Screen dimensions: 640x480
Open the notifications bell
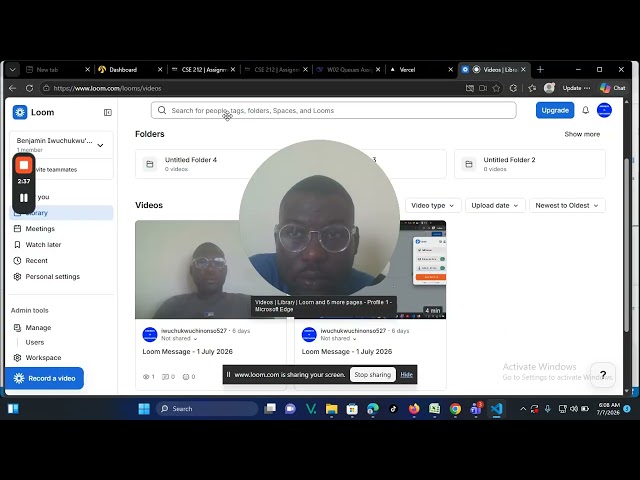pyautogui.click(x=585, y=110)
